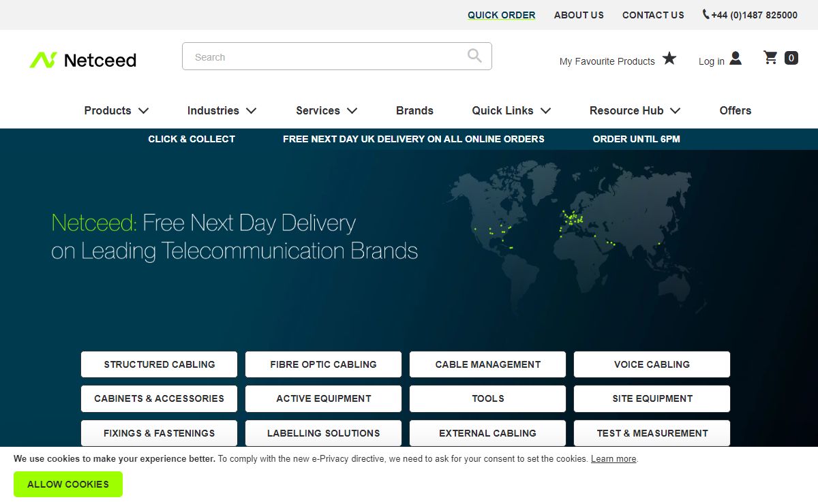This screenshot has height=504, width=818.
Task: Expand the Resource Hub chevron
Action: (675, 110)
